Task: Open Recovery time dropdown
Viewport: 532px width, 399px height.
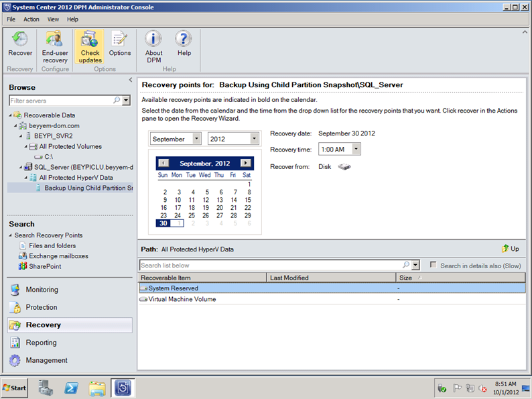Action: tap(356, 149)
